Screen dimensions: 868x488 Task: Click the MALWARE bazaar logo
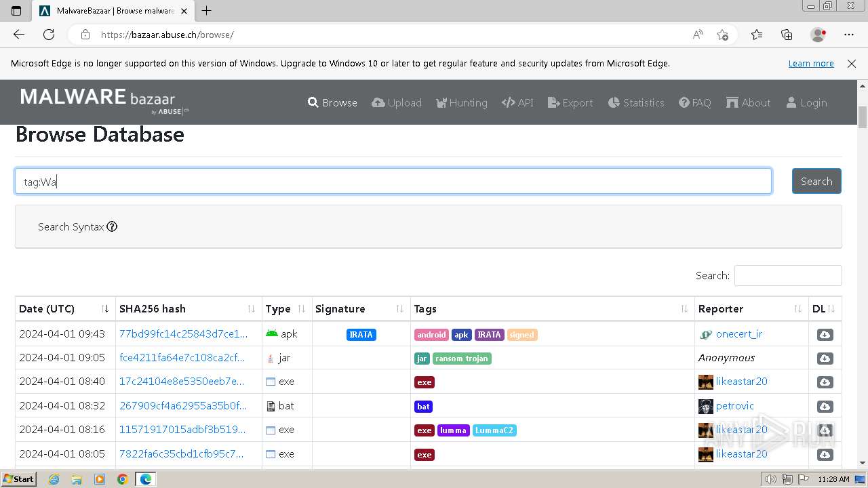point(104,100)
